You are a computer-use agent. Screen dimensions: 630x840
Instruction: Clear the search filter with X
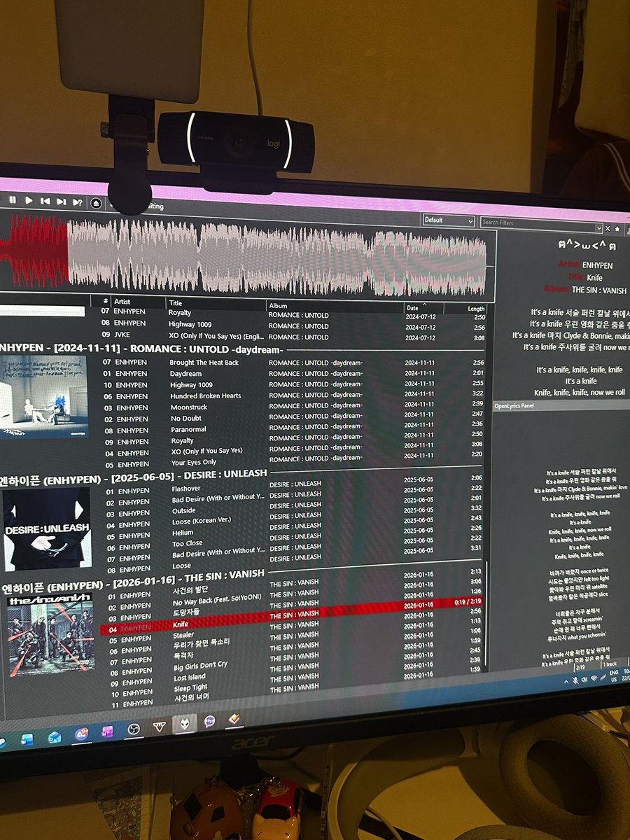click(607, 228)
